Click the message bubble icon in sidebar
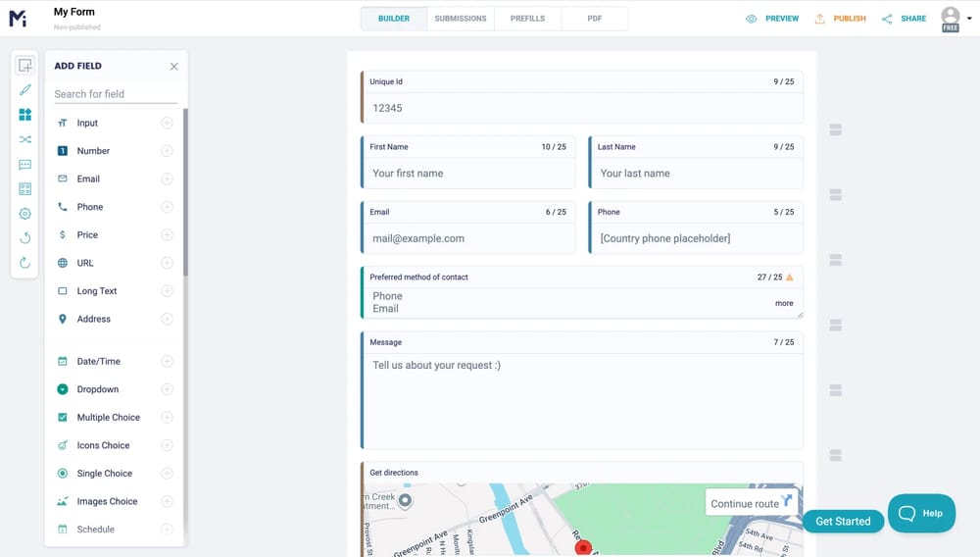The width and height of the screenshot is (980, 557). coord(25,165)
